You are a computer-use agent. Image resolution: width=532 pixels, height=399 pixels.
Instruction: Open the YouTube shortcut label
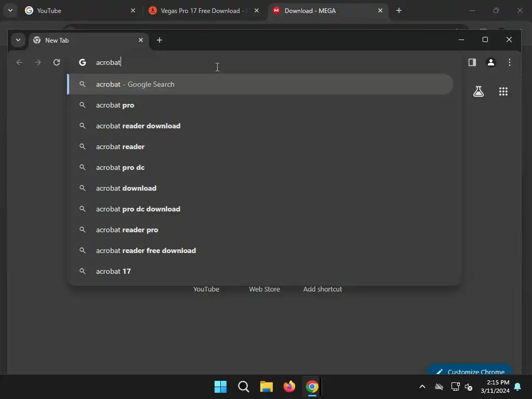click(x=206, y=289)
